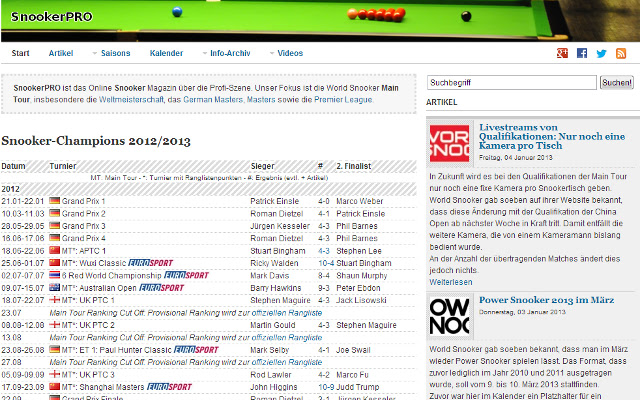Select finalist name Judd Trump

[358, 387]
